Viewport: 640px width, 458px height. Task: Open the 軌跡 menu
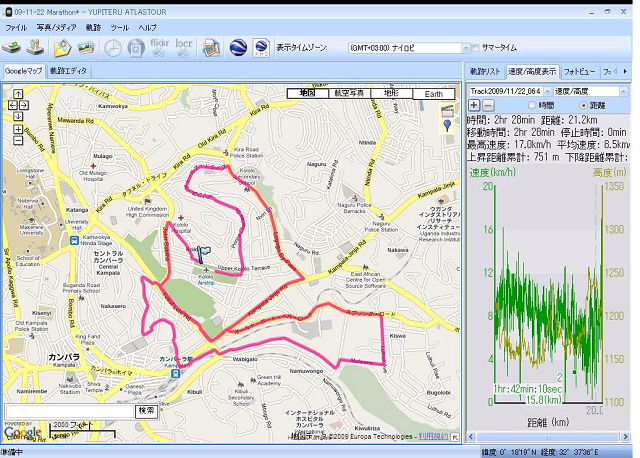93,28
